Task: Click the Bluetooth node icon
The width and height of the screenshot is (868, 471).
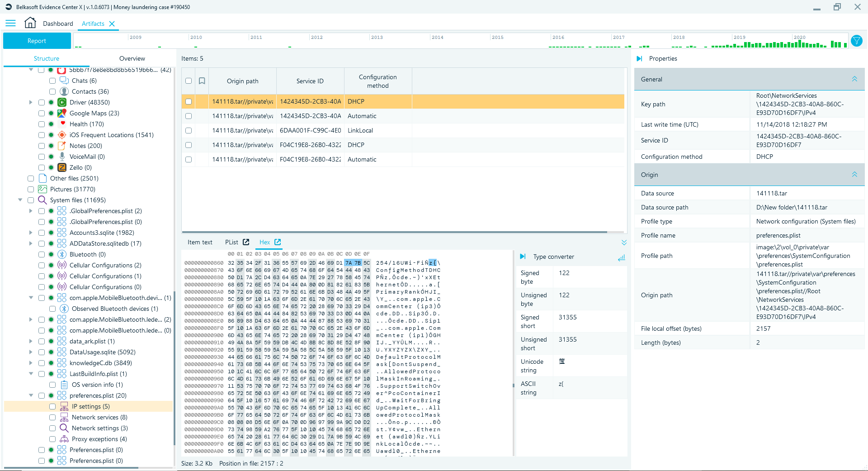Action: (x=62, y=254)
